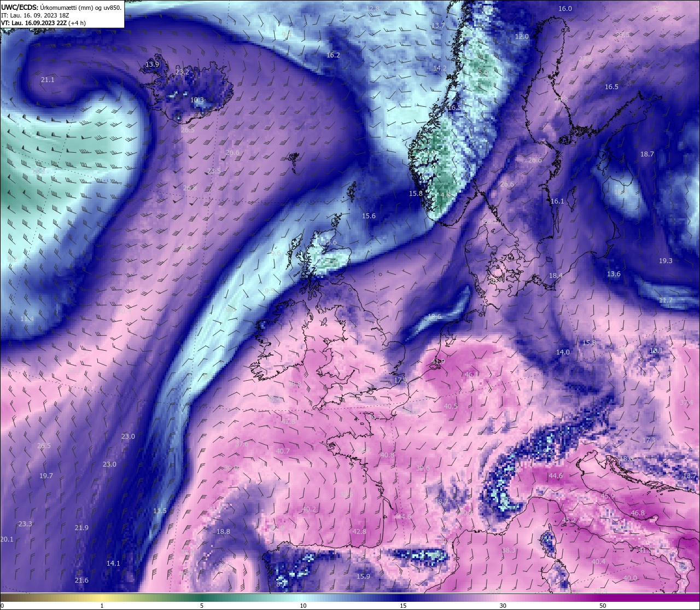Select the 20.1 value at the left edge
Screen dimensions: 700x610
point(7,539)
